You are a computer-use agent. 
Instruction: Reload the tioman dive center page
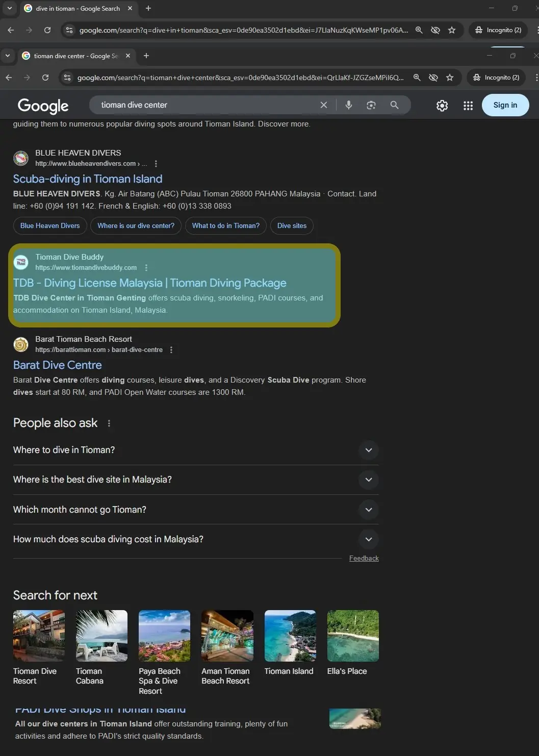coord(45,78)
